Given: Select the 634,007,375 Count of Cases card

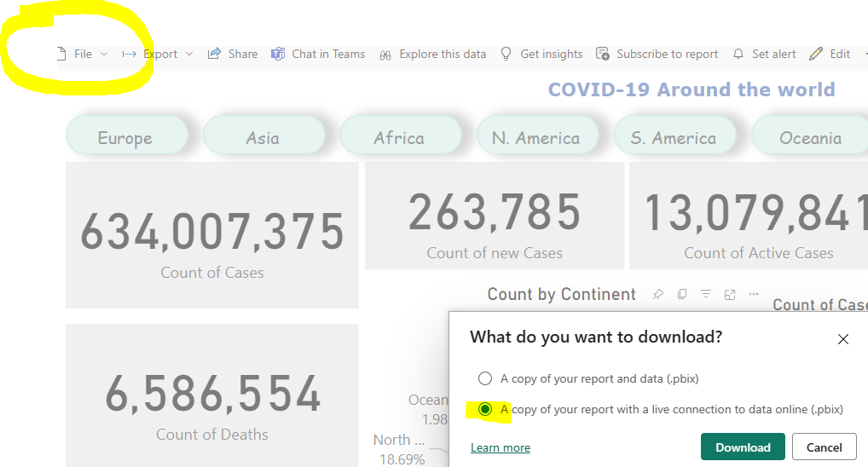Looking at the screenshot, I should tap(212, 235).
